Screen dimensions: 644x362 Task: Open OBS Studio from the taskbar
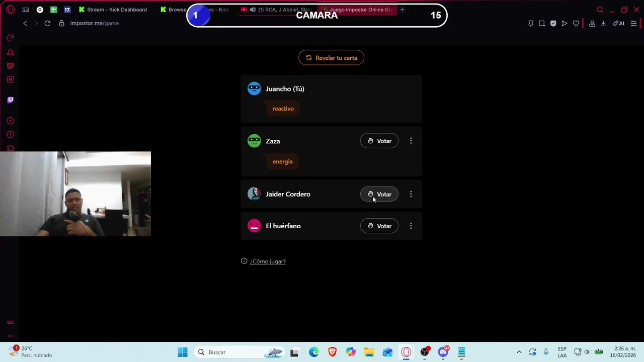[x=425, y=352]
